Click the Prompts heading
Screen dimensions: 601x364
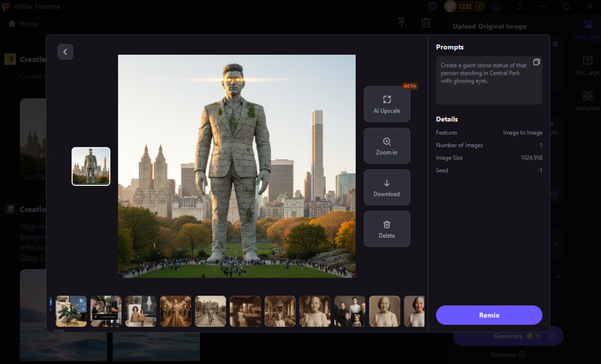[x=450, y=47]
